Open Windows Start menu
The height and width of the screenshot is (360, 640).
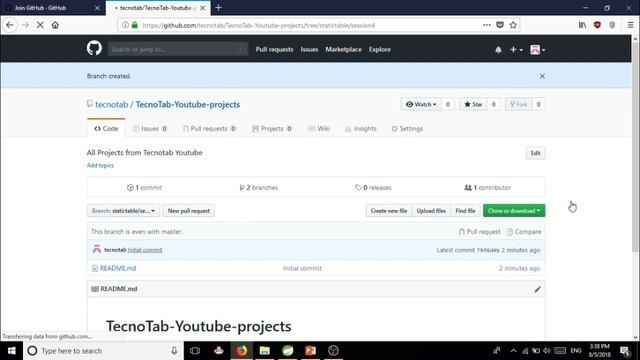tap(11, 351)
